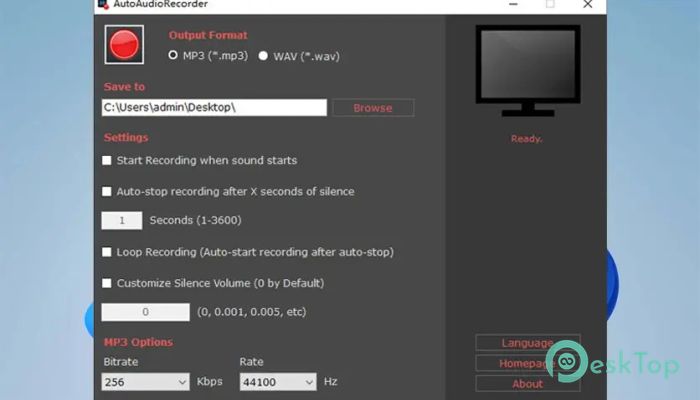Click the "Kbps" unit label

[x=209, y=382]
